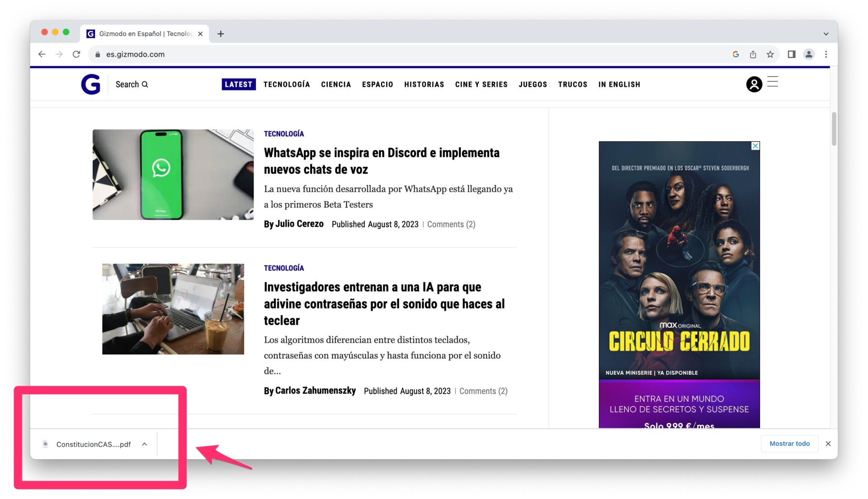Screen dimensions: 868x499
Task: Open the tab search down-arrow
Action: pyautogui.click(x=826, y=33)
